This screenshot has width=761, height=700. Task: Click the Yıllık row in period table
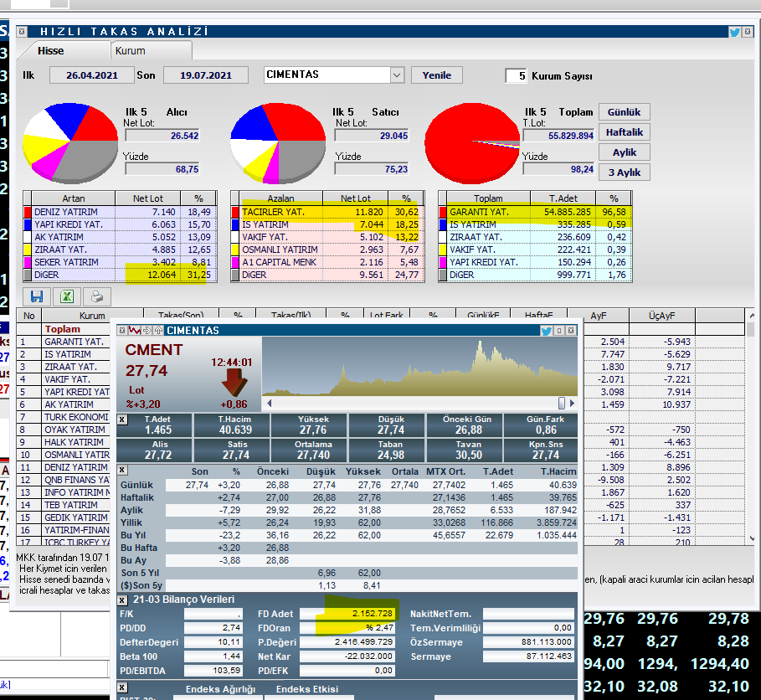pyautogui.click(x=347, y=522)
